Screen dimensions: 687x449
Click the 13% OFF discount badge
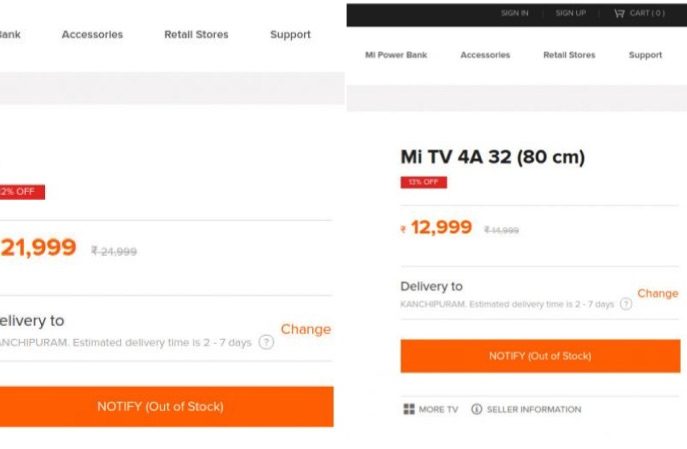(423, 182)
